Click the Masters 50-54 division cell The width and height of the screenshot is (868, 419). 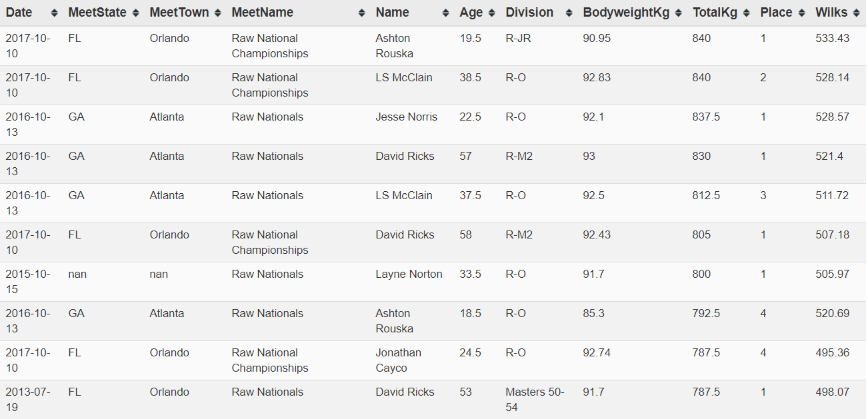click(535, 399)
